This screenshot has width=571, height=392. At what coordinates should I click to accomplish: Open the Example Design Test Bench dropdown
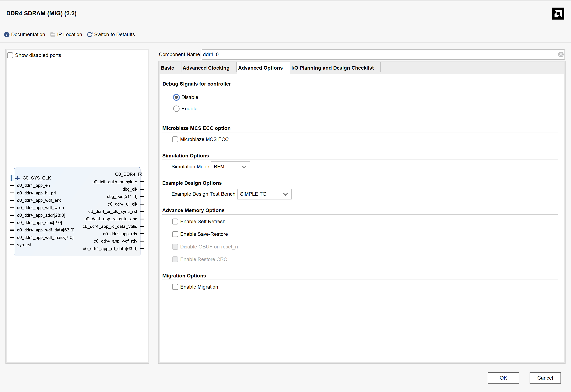(x=264, y=194)
